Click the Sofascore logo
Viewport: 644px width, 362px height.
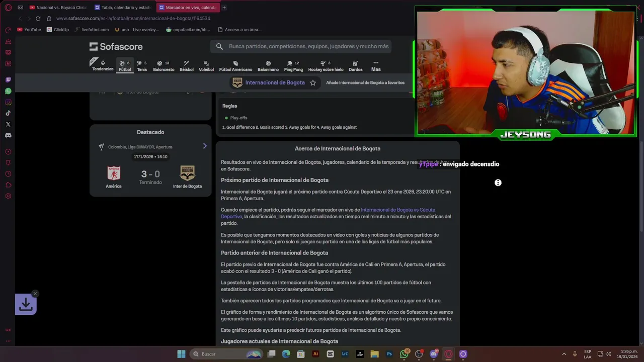[116, 46]
